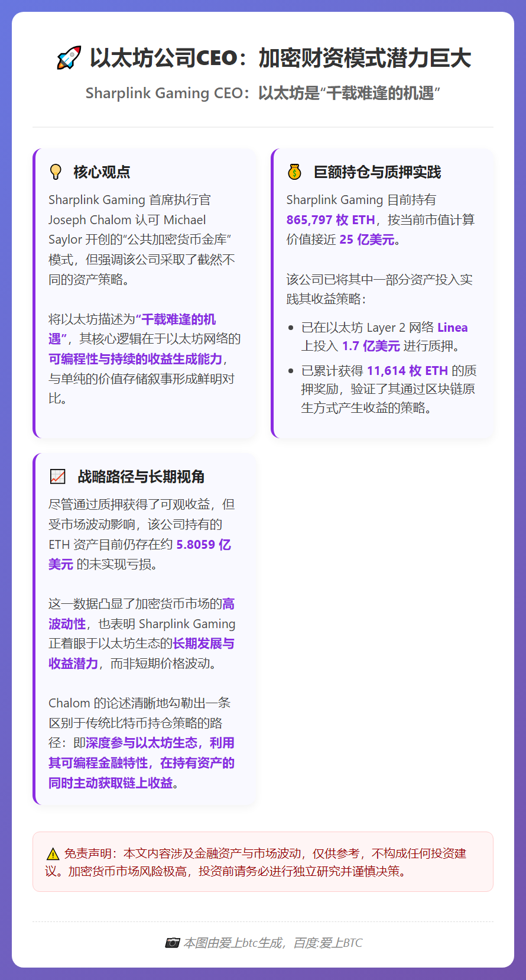Click the warning triangle icon in the disclaimer
The height and width of the screenshot is (980, 526).
(53, 854)
